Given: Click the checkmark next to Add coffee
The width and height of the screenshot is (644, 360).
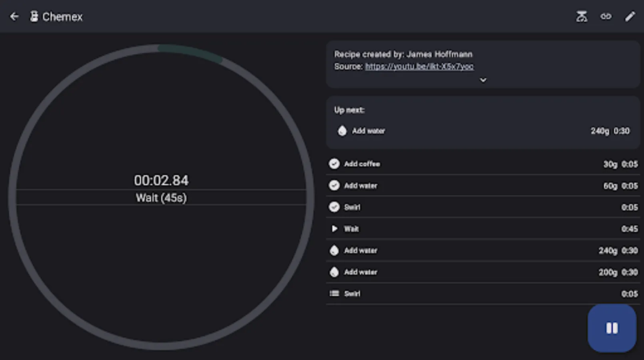Looking at the screenshot, I should coord(334,164).
